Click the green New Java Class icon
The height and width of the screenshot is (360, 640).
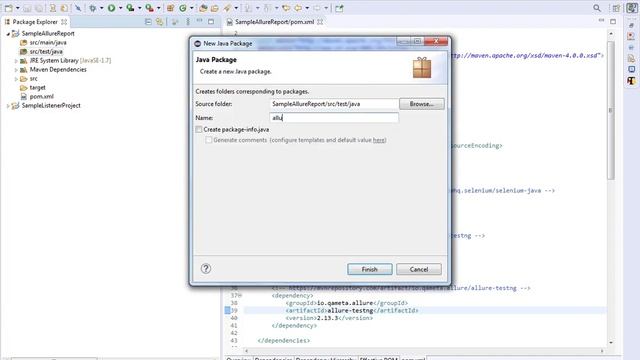point(183,8)
